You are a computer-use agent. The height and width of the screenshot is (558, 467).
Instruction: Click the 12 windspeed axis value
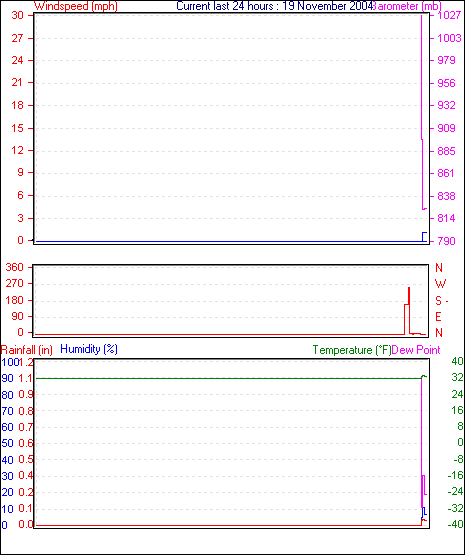(17, 150)
